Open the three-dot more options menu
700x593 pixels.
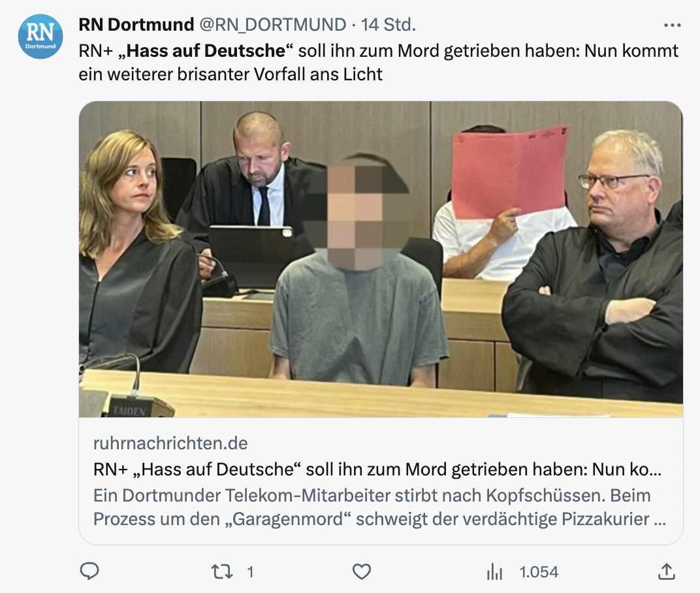673,25
